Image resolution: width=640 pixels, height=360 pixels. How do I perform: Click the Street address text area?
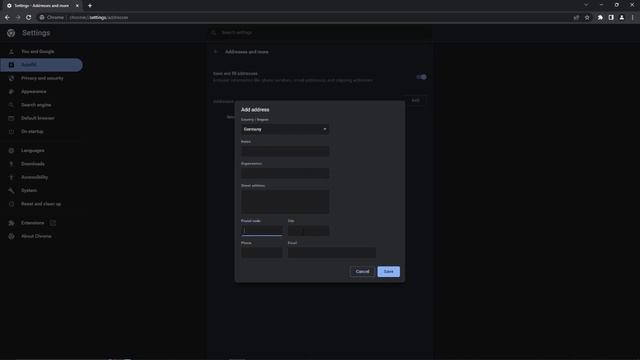285,202
